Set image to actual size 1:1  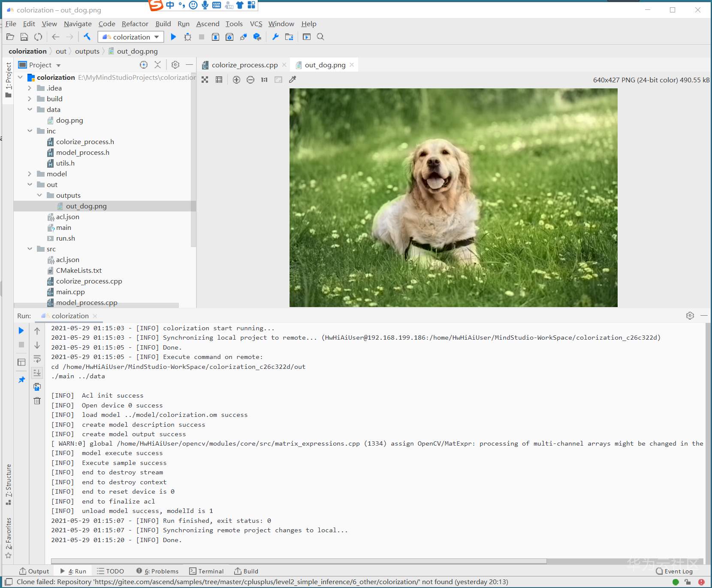[x=264, y=80]
